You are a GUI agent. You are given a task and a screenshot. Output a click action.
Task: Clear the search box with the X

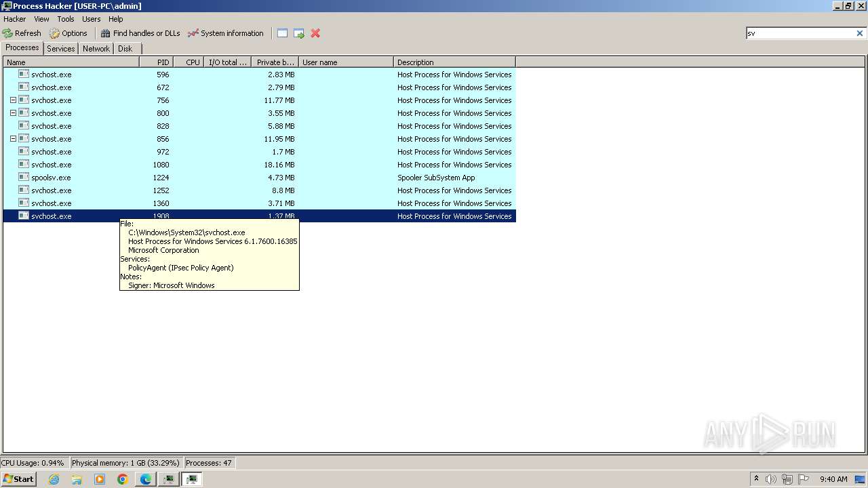click(x=860, y=33)
